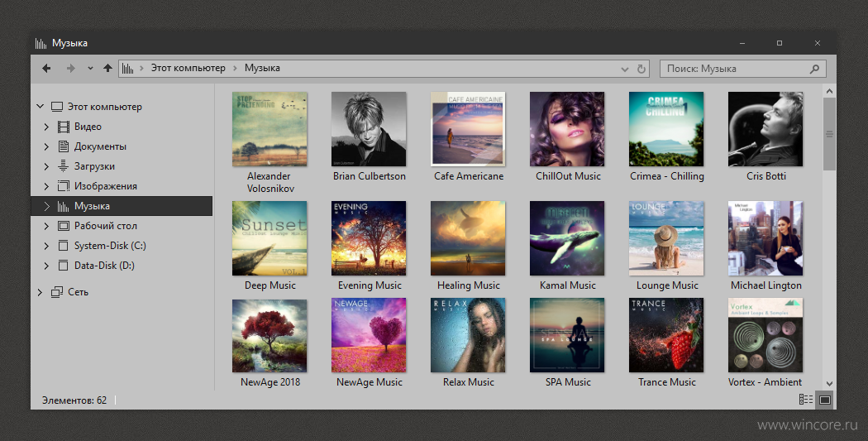Screen dimensions: 868x441
Task: Select the Alexander Volosnikov album cover
Action: (269, 129)
